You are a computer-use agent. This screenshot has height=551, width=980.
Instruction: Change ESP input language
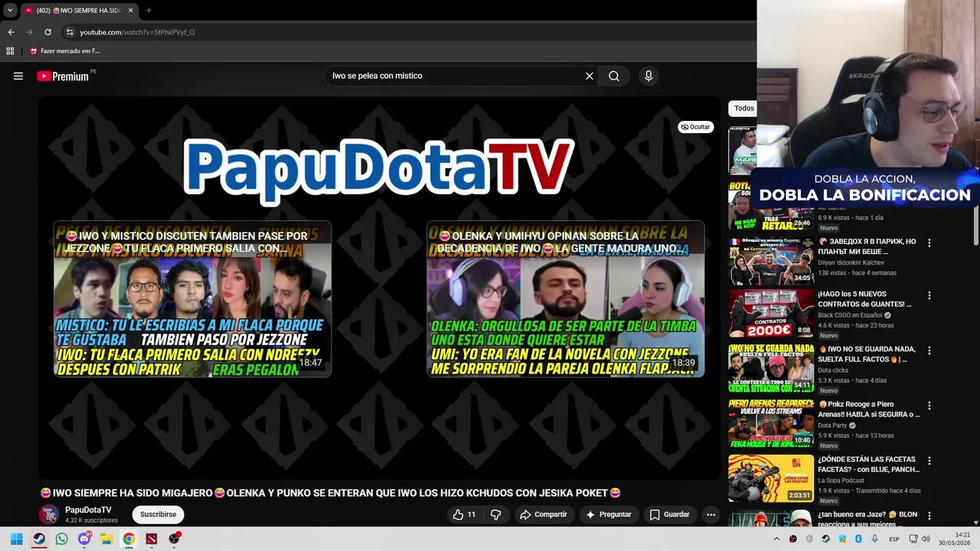point(894,539)
